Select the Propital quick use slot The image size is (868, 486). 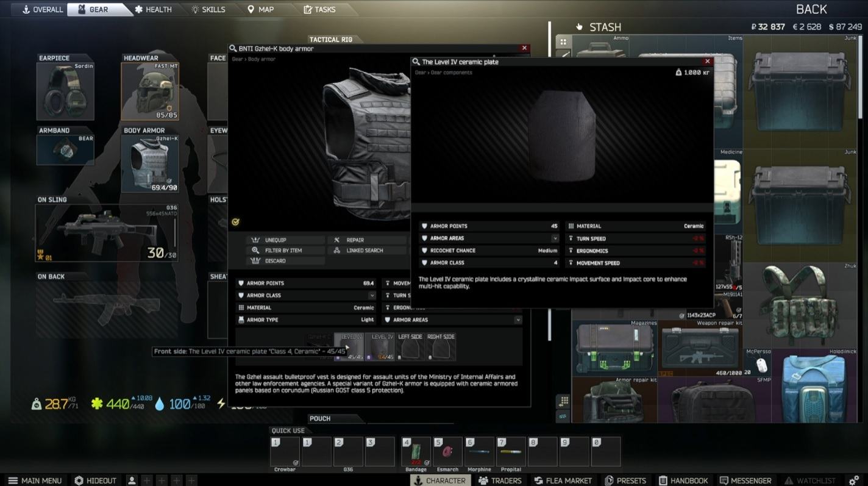pos(511,452)
